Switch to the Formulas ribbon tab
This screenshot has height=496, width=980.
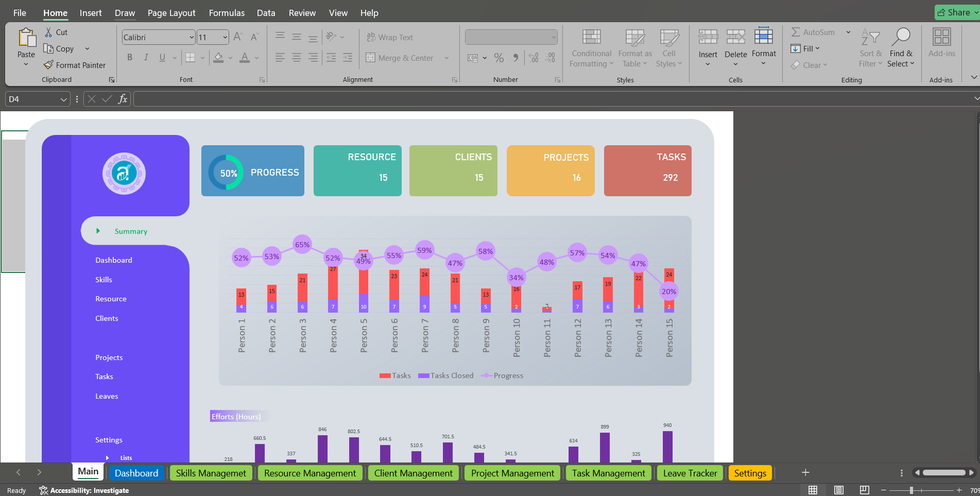pos(227,12)
